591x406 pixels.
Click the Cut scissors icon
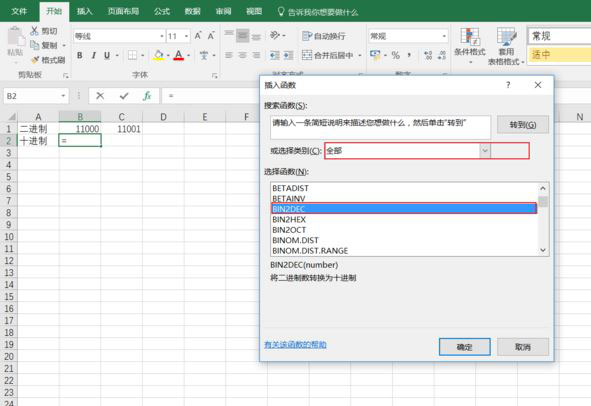34,31
